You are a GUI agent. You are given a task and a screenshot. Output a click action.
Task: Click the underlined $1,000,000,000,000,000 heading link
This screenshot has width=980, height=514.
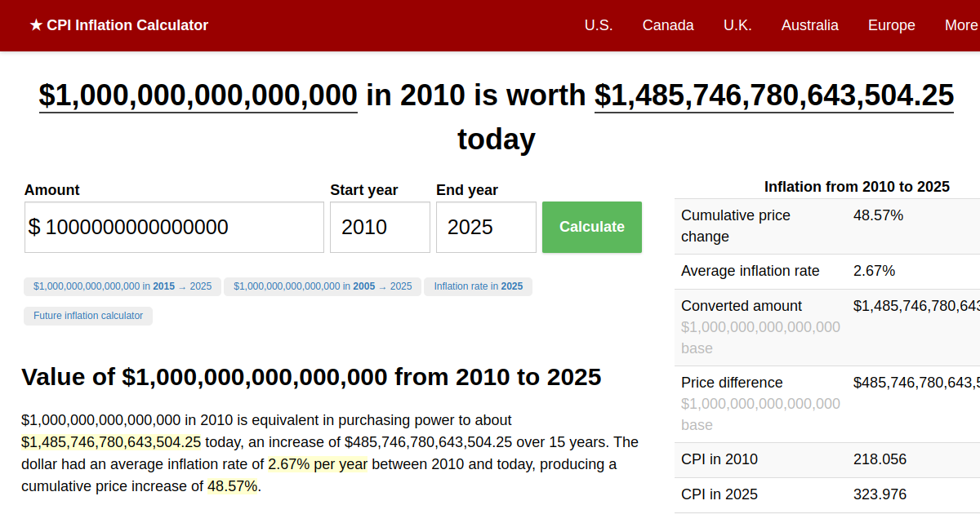coord(197,95)
